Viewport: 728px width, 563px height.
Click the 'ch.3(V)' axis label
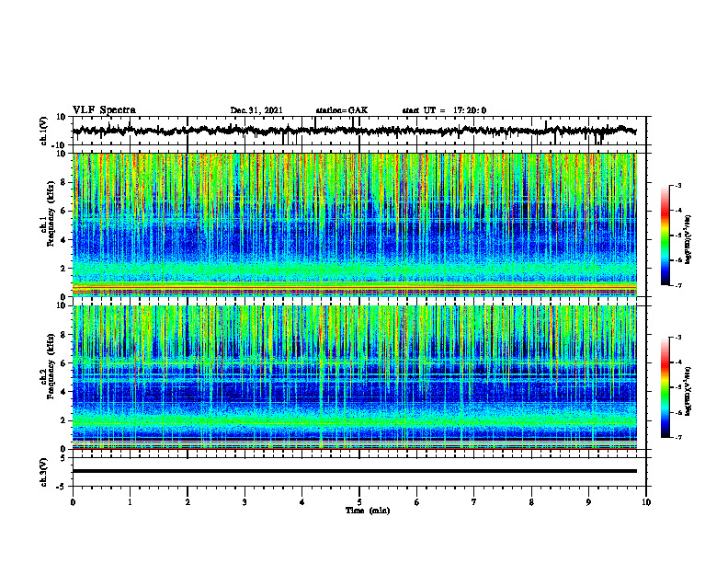pyautogui.click(x=44, y=472)
